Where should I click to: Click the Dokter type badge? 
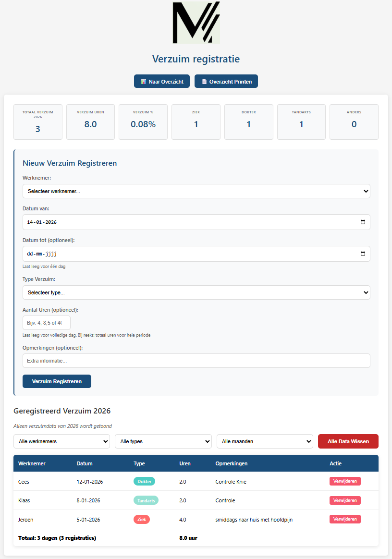[144, 482]
